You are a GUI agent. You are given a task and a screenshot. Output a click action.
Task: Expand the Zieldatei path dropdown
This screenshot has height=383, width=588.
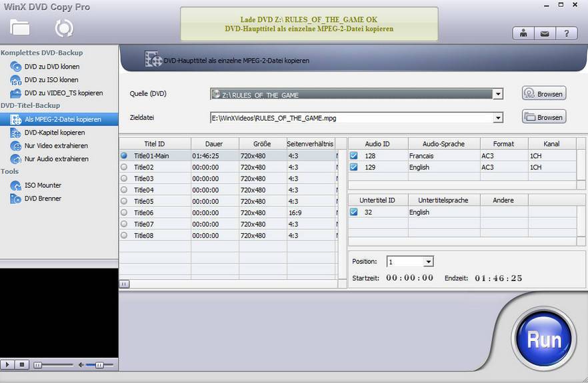[x=497, y=118]
